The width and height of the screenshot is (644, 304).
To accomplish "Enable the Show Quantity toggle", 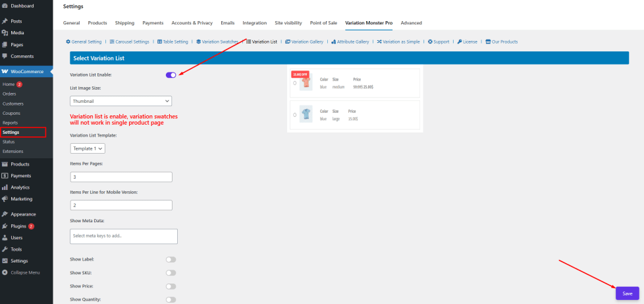I will click(171, 300).
